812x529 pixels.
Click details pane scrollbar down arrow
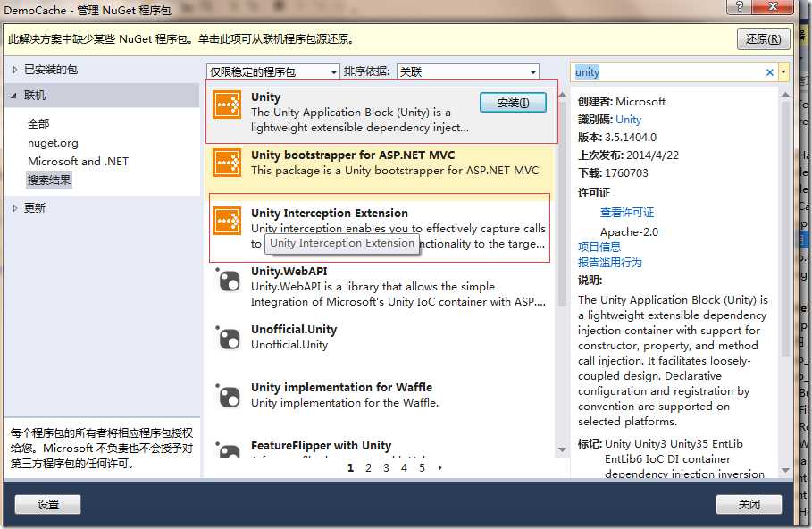click(x=785, y=470)
